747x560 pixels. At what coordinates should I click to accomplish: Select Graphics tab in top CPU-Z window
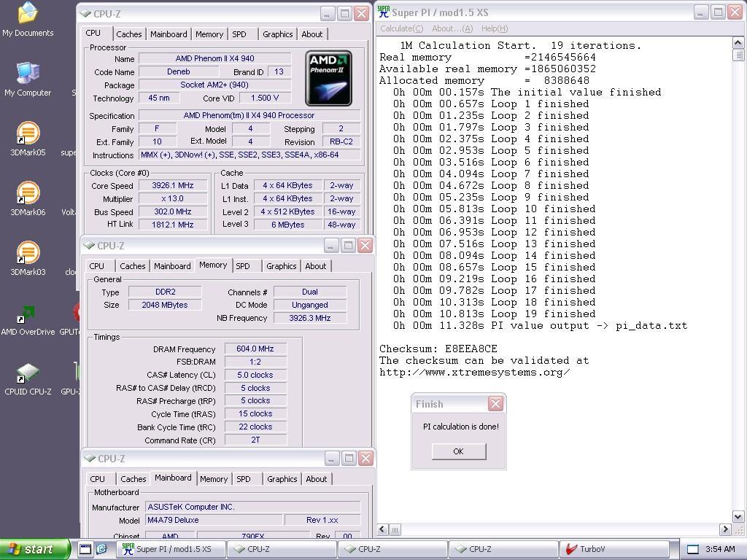pyautogui.click(x=278, y=34)
